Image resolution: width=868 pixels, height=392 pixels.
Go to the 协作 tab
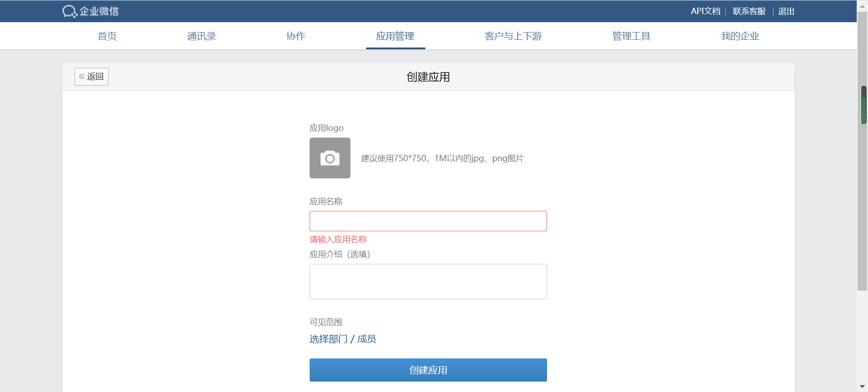point(296,36)
